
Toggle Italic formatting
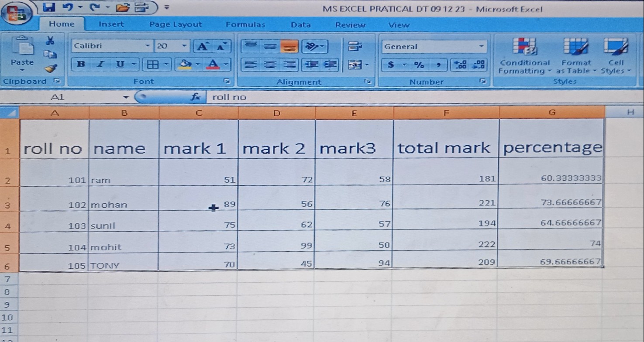coord(100,65)
